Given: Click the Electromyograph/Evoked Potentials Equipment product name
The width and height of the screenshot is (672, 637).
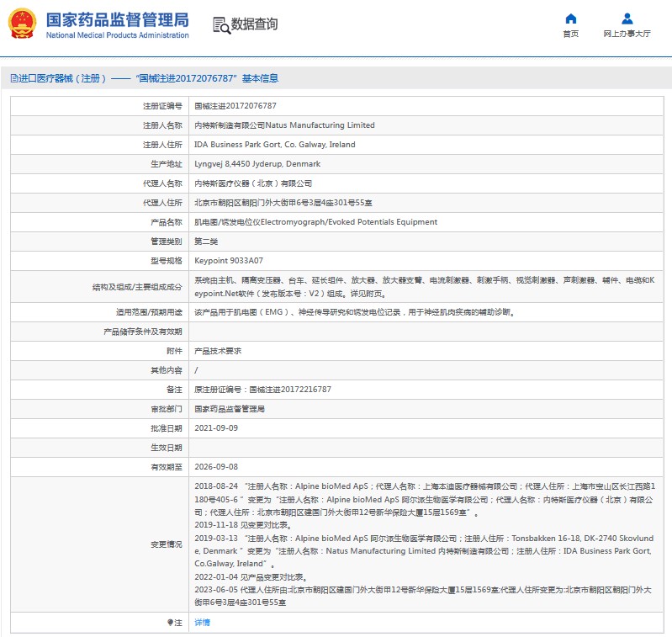Looking at the screenshot, I should [315, 222].
